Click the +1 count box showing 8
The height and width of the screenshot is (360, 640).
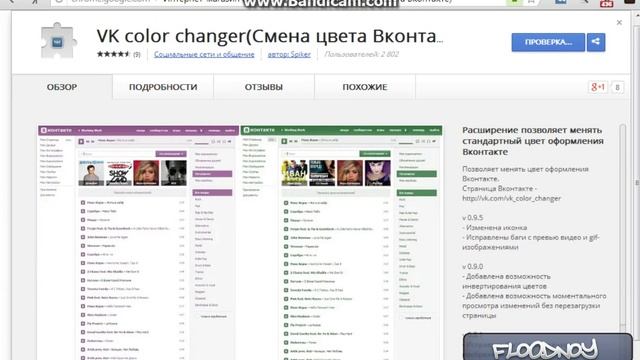pyautogui.click(x=617, y=87)
